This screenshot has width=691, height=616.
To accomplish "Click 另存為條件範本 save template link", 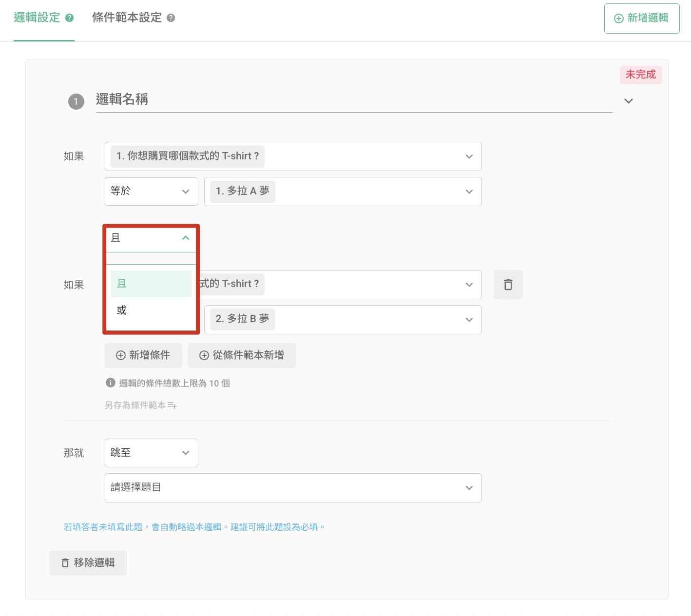I will [x=140, y=405].
